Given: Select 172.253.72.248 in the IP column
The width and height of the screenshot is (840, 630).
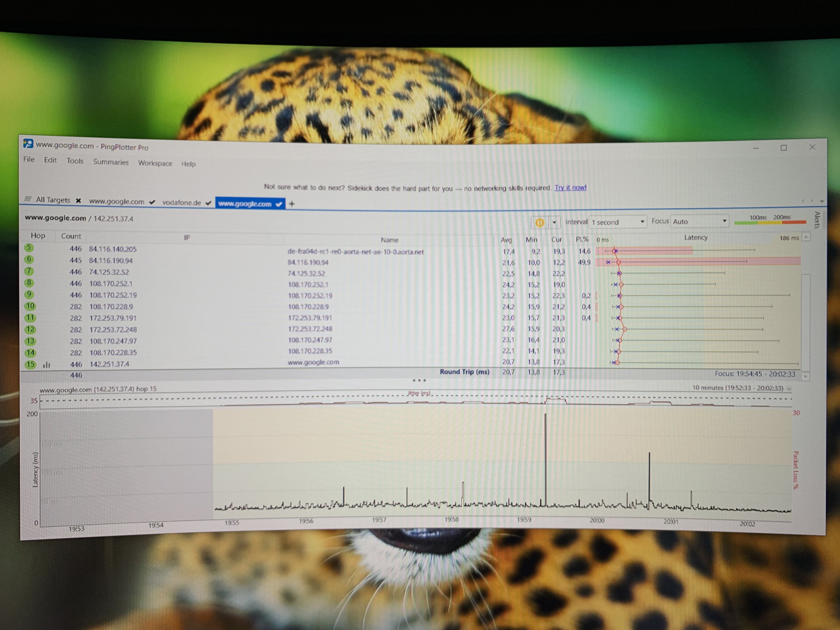Looking at the screenshot, I should pyautogui.click(x=113, y=330).
